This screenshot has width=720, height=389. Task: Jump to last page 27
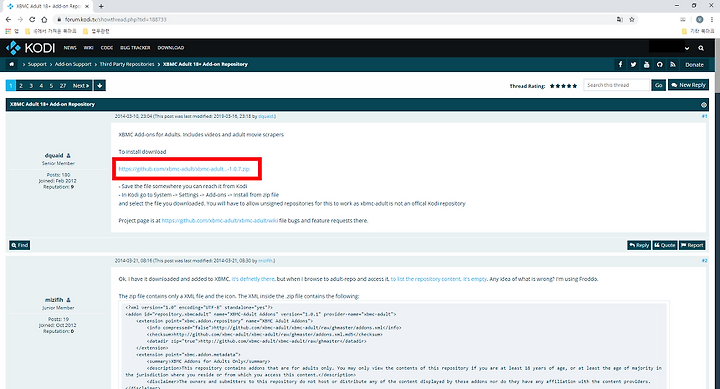click(x=63, y=85)
